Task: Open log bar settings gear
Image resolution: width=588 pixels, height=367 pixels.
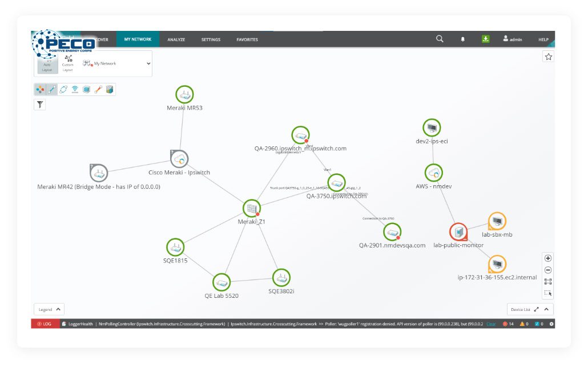Action: 551,324
